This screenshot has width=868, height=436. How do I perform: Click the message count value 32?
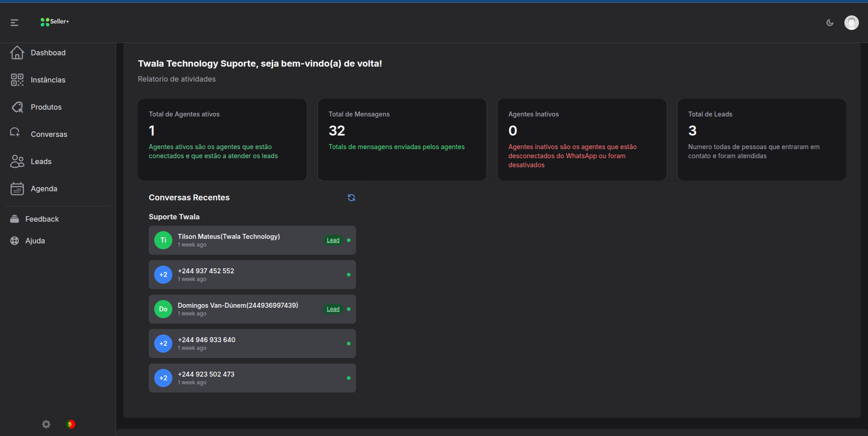[x=337, y=131]
